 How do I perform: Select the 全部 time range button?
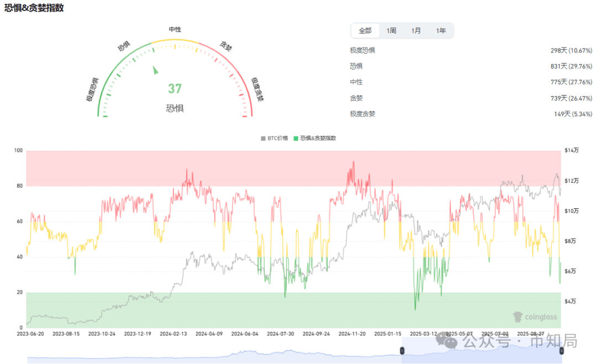tap(365, 30)
